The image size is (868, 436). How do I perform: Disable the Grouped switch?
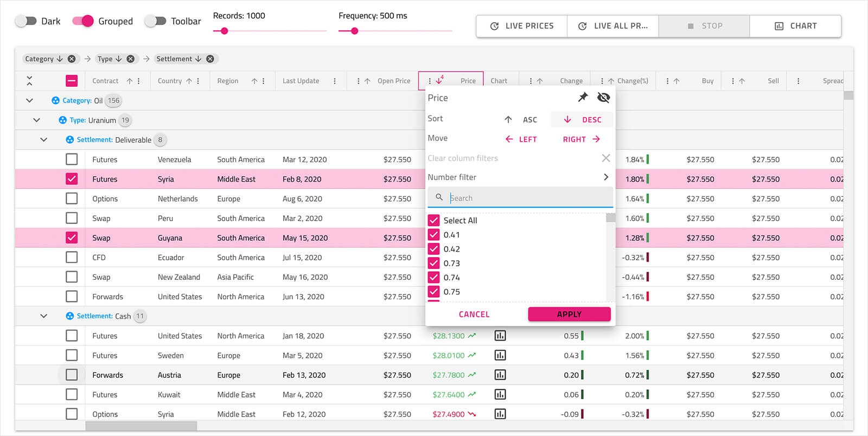click(83, 21)
